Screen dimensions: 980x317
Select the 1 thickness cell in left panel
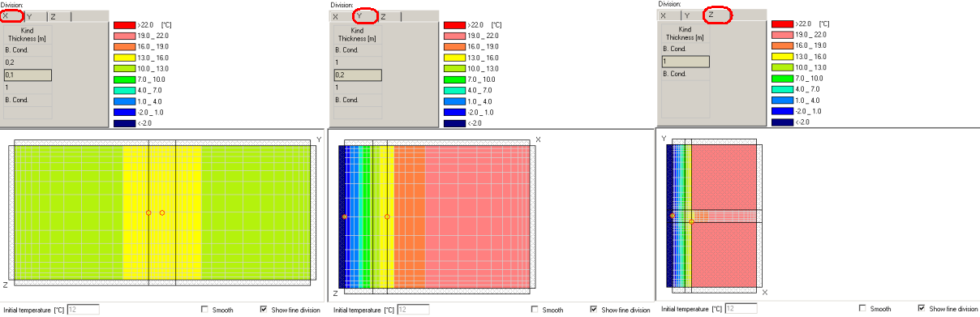(x=28, y=88)
